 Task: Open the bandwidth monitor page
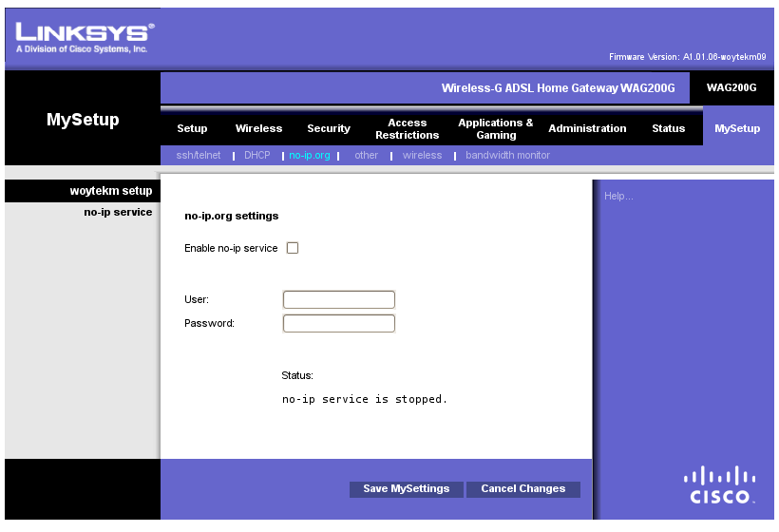[507, 155]
